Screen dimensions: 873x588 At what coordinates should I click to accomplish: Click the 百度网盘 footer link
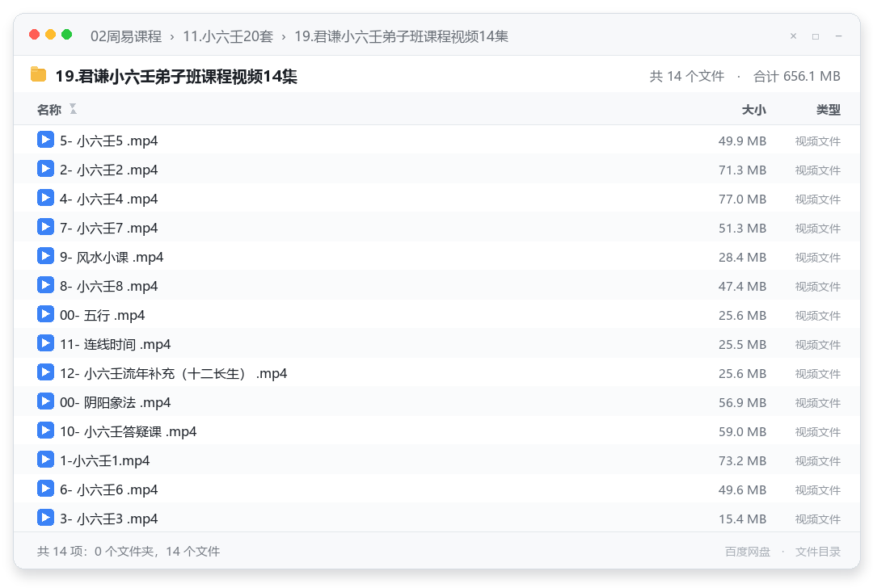tap(748, 552)
